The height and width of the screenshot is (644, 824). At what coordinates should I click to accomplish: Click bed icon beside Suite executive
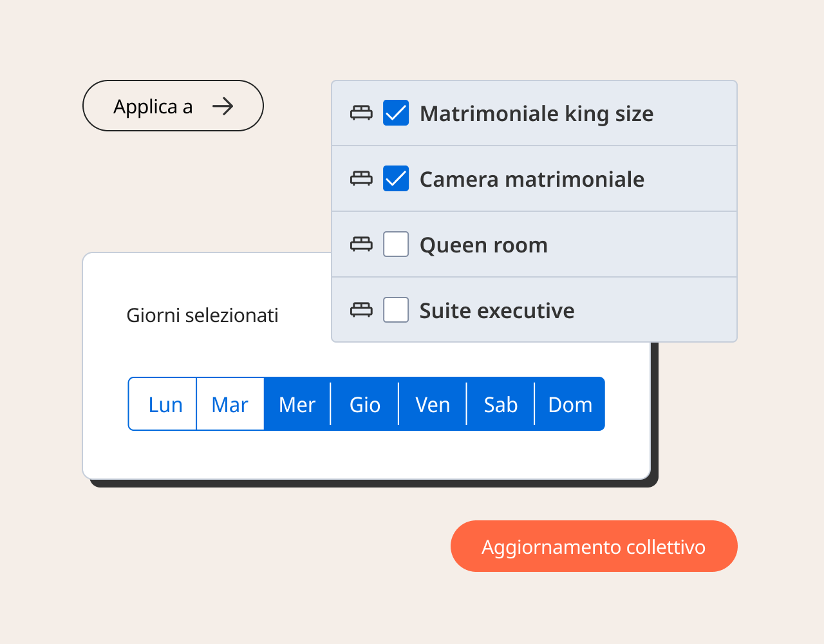tap(361, 310)
